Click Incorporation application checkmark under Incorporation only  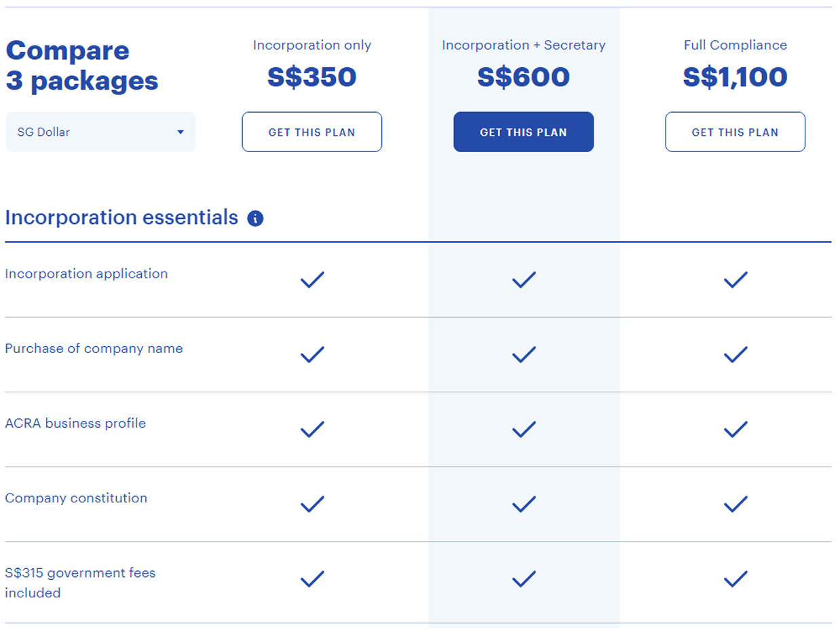(x=312, y=280)
